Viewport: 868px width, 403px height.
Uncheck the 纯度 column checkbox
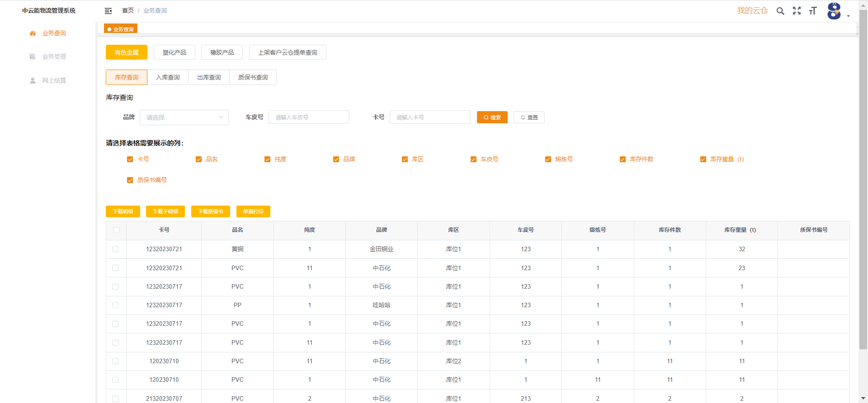click(x=267, y=159)
